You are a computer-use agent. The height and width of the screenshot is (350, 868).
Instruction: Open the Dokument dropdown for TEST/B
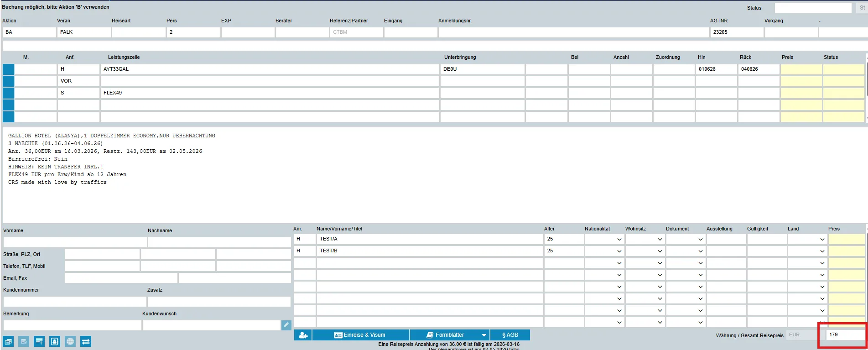coord(685,251)
